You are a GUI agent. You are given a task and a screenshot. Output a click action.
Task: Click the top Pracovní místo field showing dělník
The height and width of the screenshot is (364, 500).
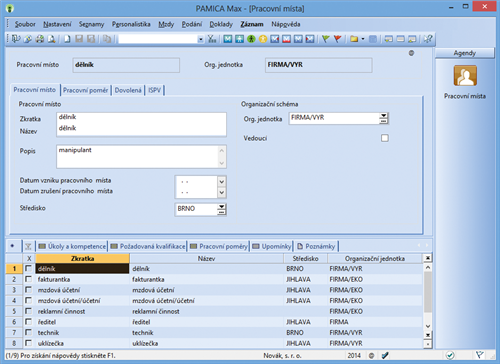click(126, 65)
